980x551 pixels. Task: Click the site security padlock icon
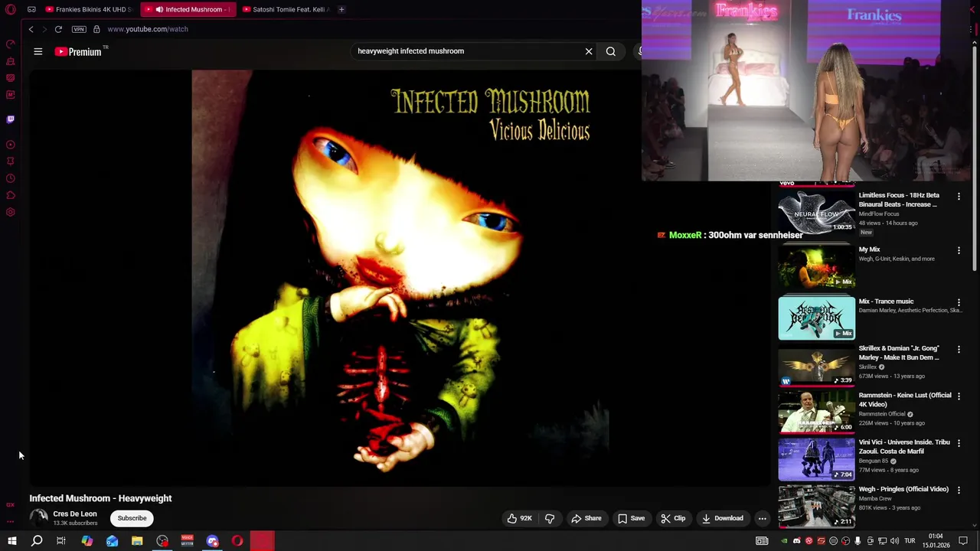tap(96, 29)
